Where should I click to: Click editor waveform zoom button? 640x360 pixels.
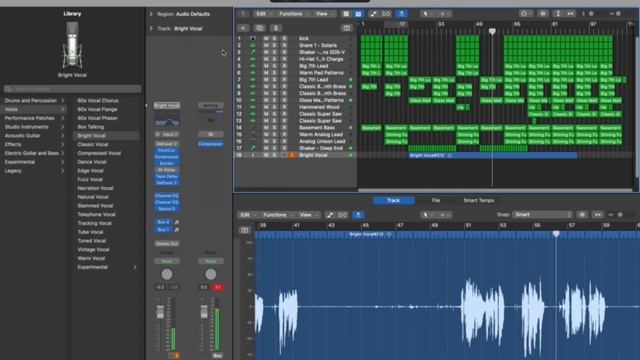point(582,215)
